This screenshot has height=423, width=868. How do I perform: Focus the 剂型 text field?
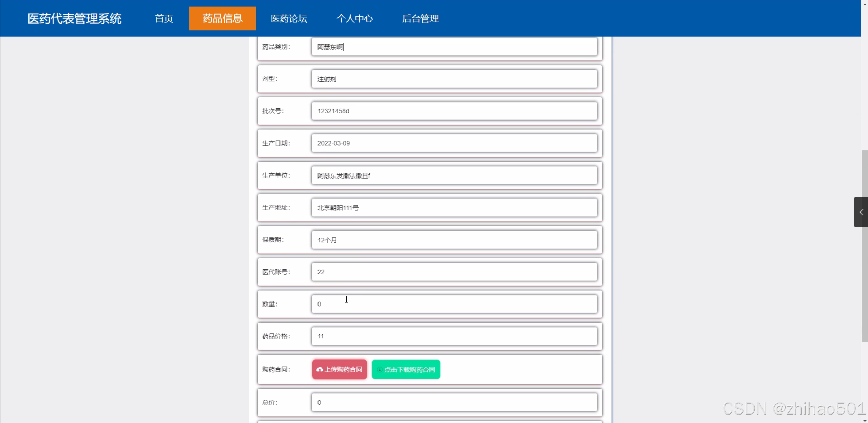tap(454, 79)
